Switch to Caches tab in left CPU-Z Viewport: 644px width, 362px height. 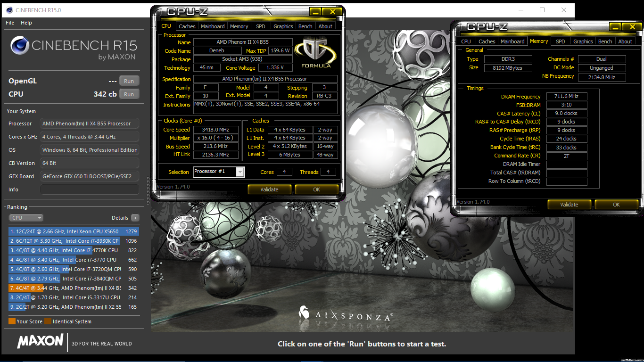click(187, 26)
